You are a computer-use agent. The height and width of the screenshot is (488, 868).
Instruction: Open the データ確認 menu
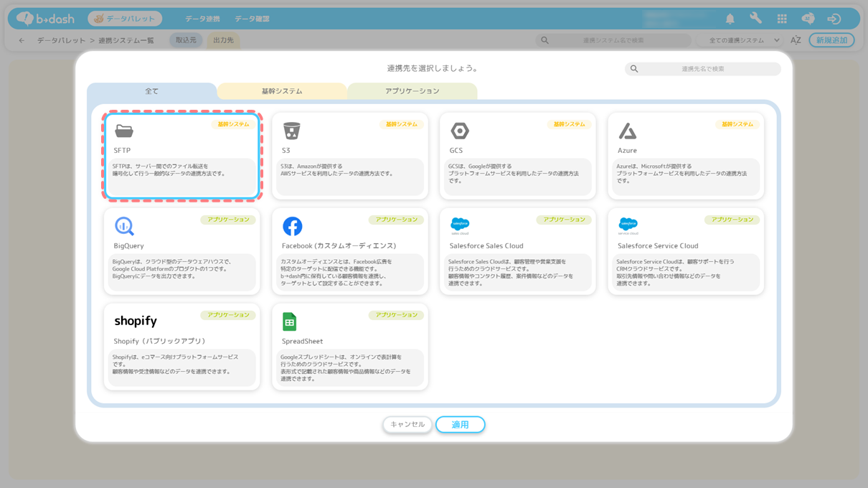pos(252,19)
